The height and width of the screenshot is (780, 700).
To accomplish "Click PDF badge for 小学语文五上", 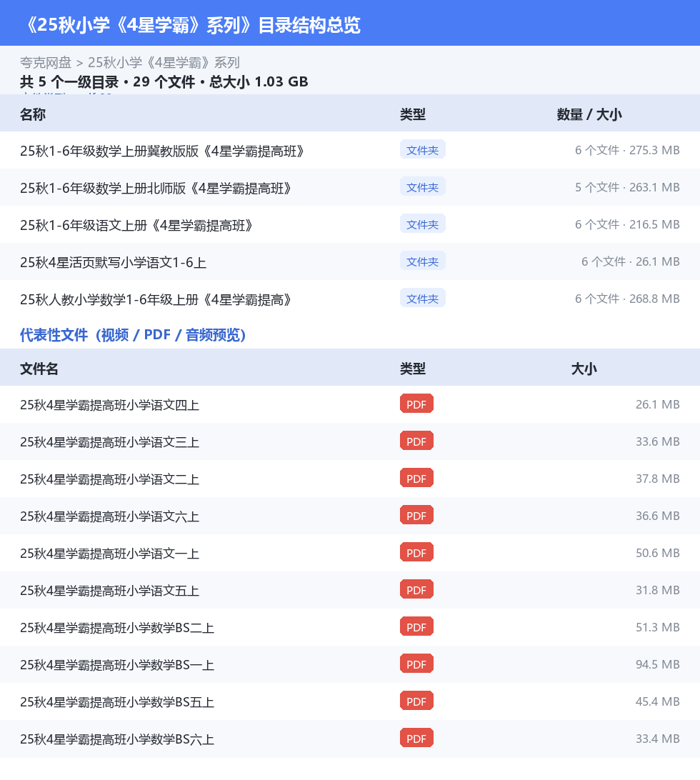I will 416,590.
